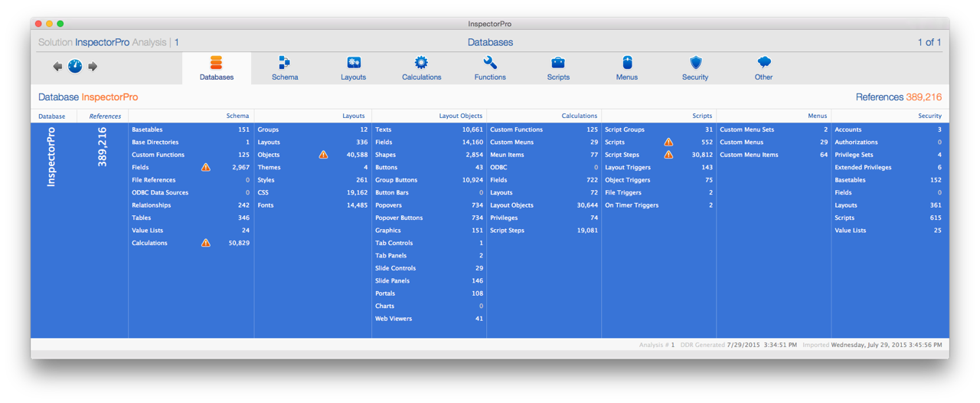This screenshot has height=403, width=980.
Task: Select the File References row
Action: pyautogui.click(x=191, y=180)
